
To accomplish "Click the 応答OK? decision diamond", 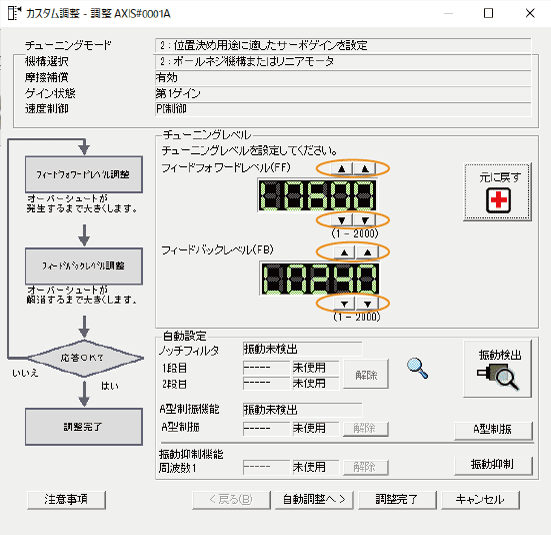I will tap(84, 358).
